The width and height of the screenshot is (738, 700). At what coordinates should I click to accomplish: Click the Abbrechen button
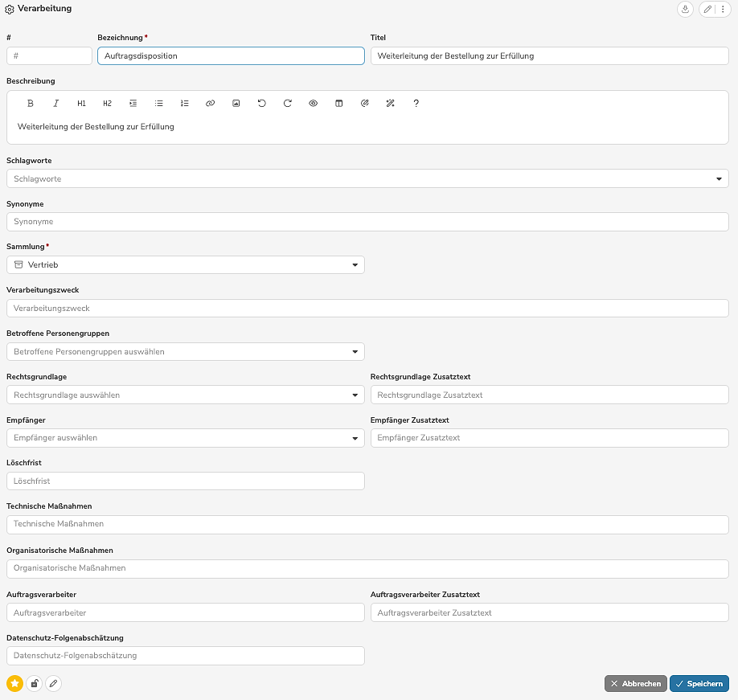pos(635,684)
